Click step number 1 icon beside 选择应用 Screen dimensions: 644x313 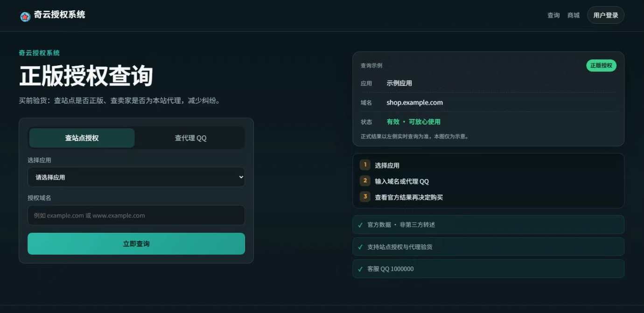(365, 165)
